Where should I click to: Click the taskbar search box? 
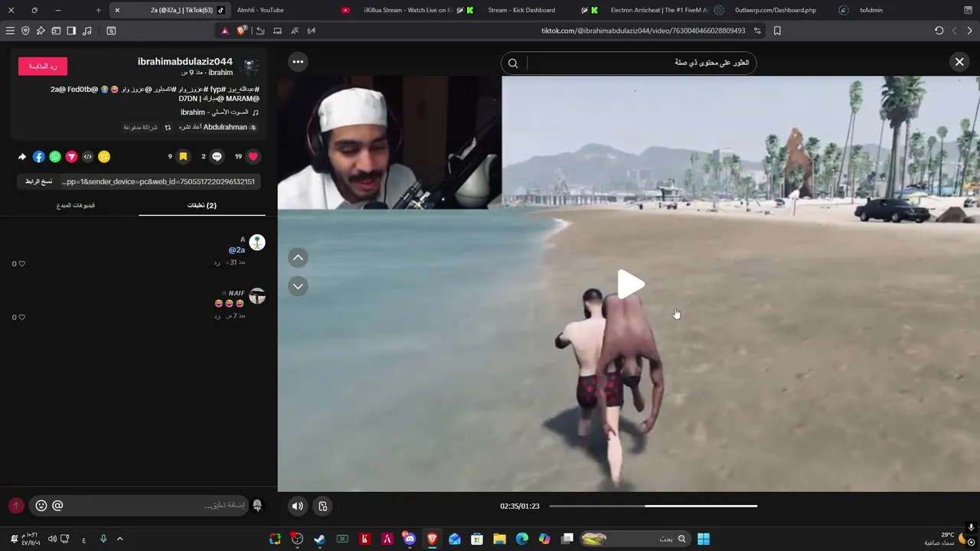[x=635, y=539]
